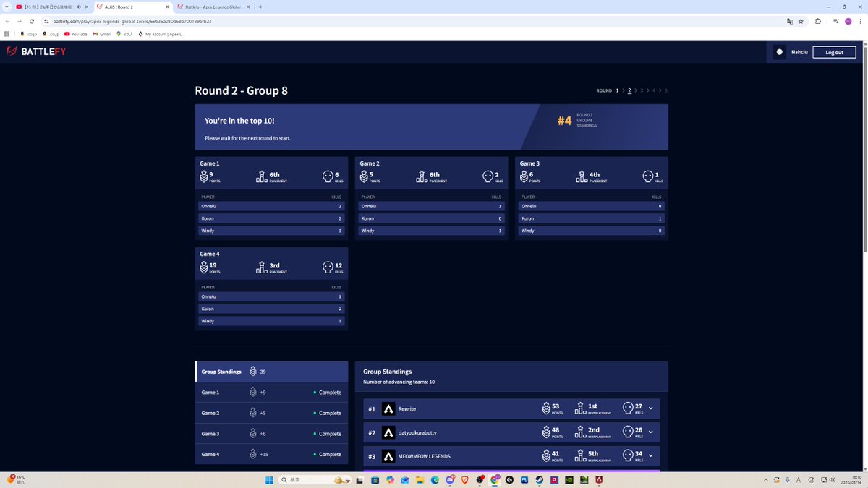Expand the MEOWMEOW LEGENDS row chevron
The image size is (868, 488).
(x=651, y=456)
